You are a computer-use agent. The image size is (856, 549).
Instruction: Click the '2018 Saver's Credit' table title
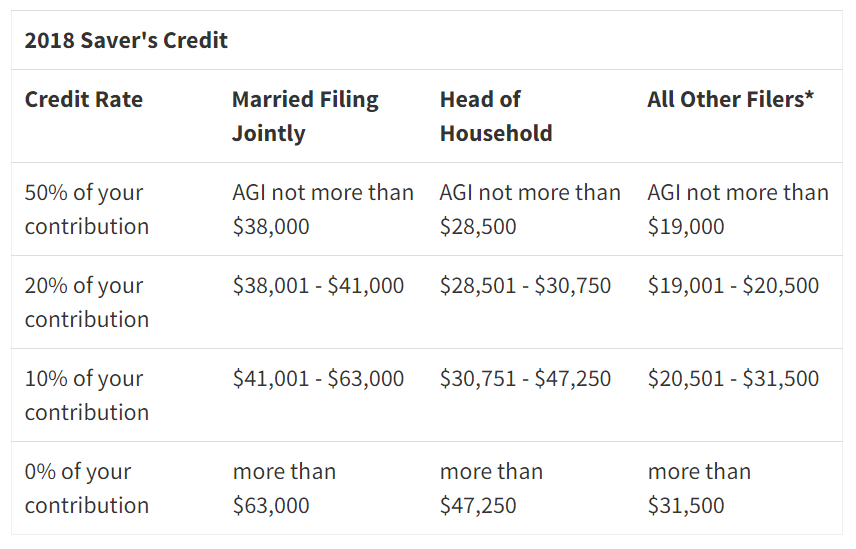tap(126, 41)
